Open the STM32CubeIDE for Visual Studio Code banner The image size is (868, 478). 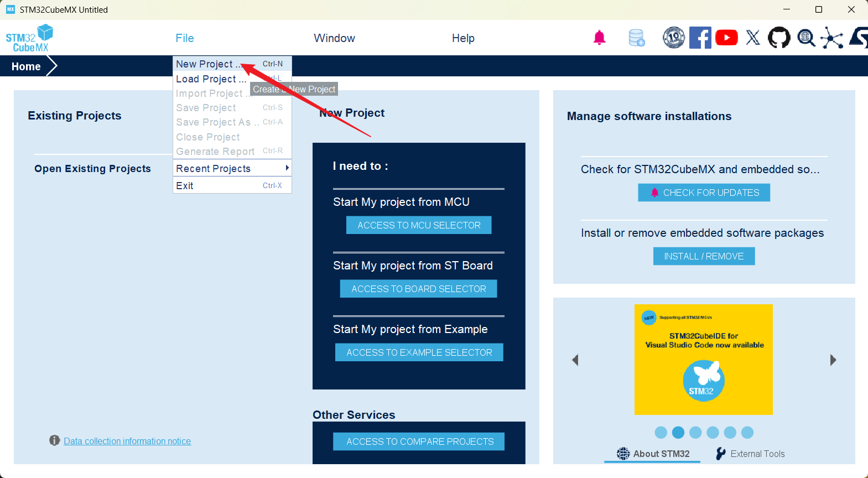[704, 360]
